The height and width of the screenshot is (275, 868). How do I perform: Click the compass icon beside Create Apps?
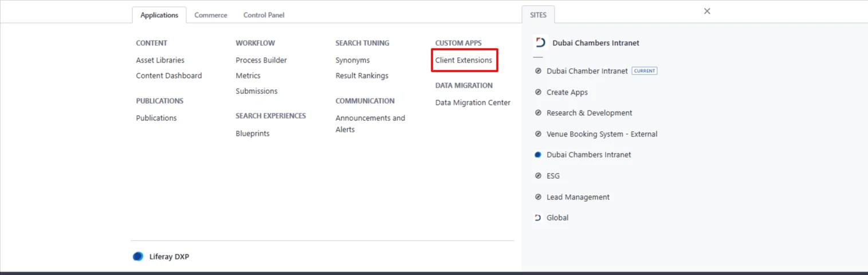[538, 92]
